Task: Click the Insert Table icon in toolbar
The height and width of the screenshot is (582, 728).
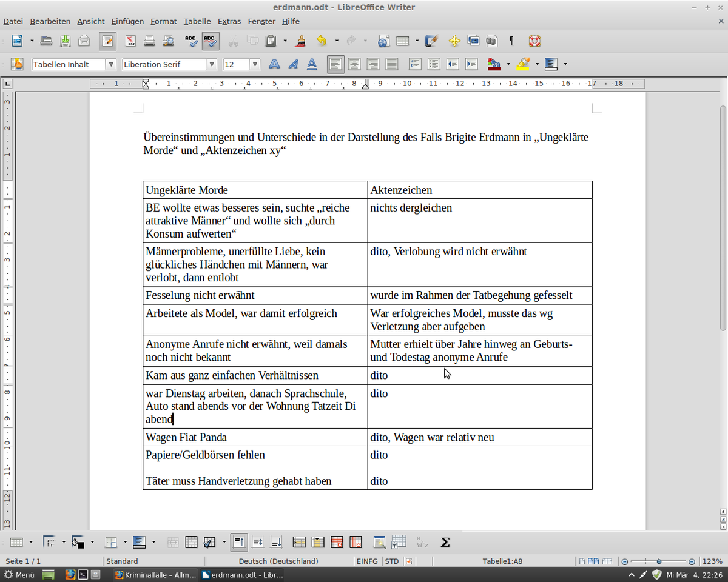Action: (402, 41)
